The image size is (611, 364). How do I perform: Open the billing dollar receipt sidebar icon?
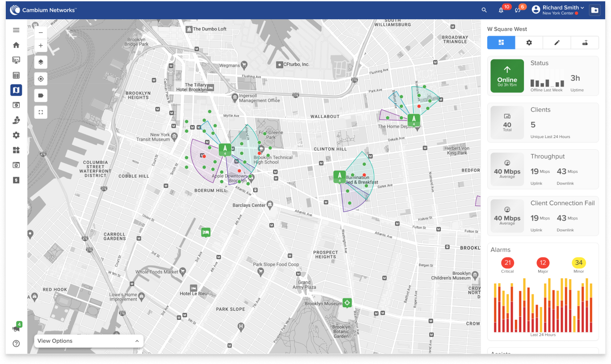click(16, 180)
